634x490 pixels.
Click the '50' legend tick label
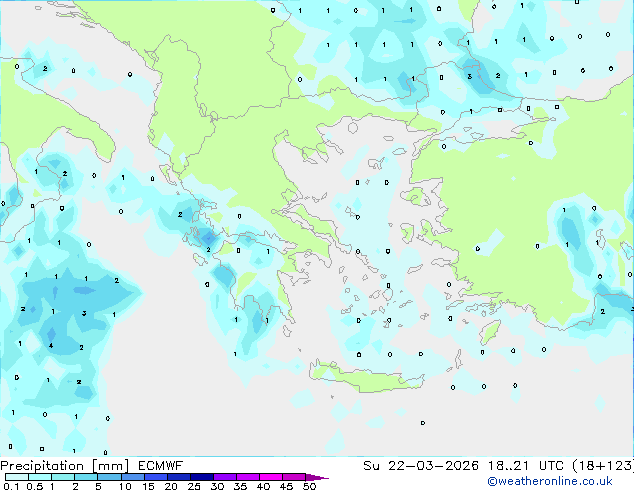(x=309, y=486)
